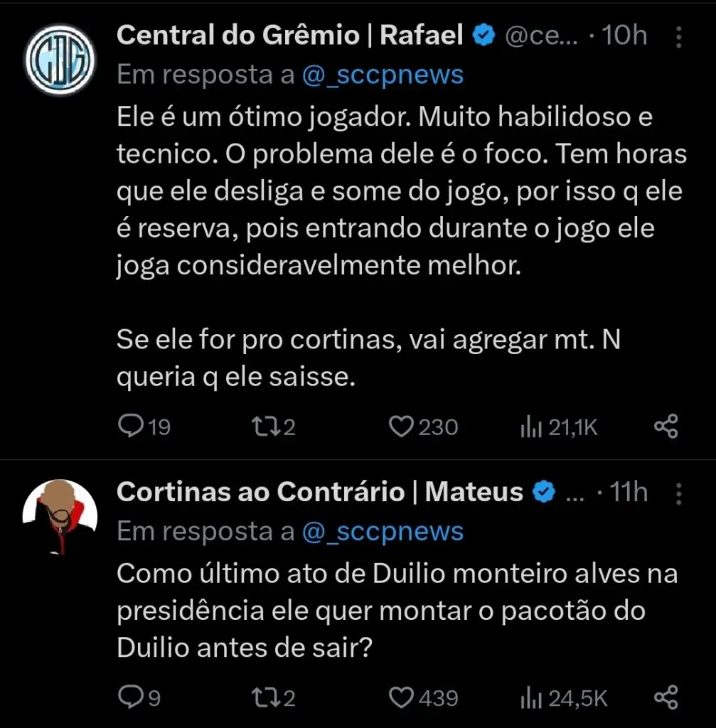
Task: Open more options for Cortinas ao Contrário tweet
Action: tap(678, 492)
